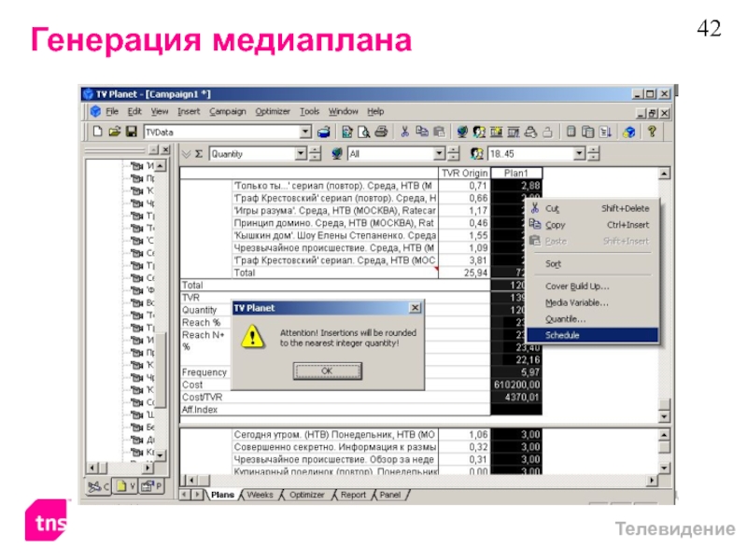The height and width of the screenshot is (560, 747).
Task: Click the sort descending toolbar icon
Action: point(605,132)
